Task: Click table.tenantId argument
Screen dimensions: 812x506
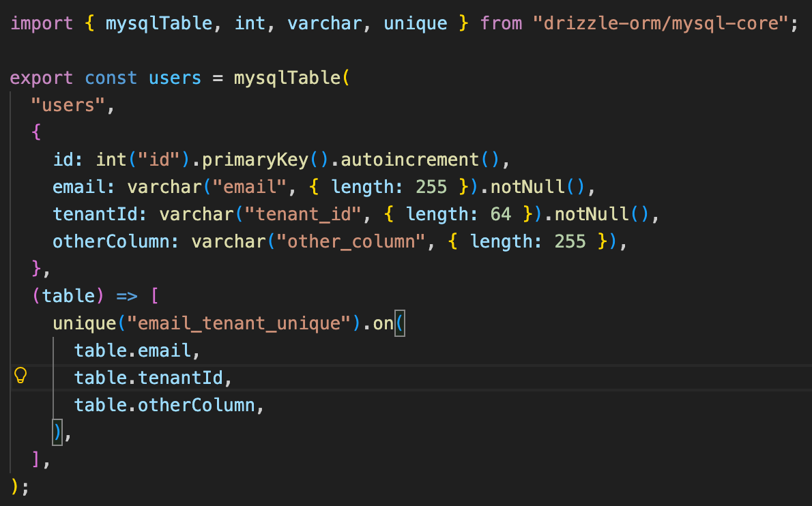Action: point(149,378)
